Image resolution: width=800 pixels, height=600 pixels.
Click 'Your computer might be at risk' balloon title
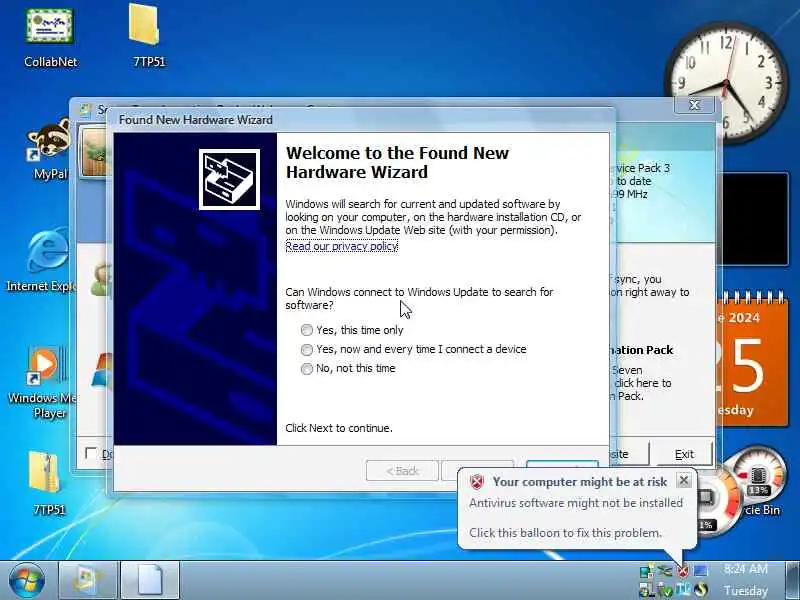click(x=580, y=482)
